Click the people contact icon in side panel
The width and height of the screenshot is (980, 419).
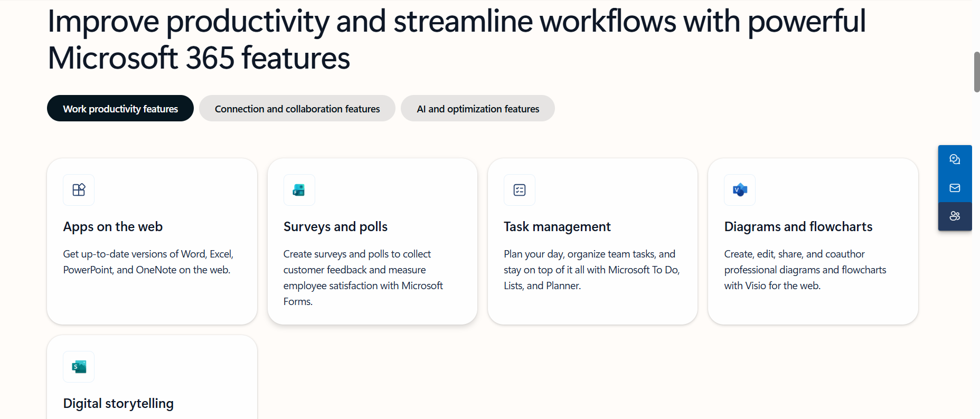point(955,216)
